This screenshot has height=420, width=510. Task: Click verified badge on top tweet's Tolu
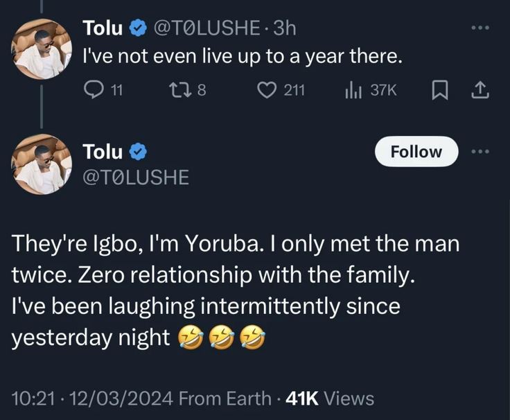[x=137, y=28]
